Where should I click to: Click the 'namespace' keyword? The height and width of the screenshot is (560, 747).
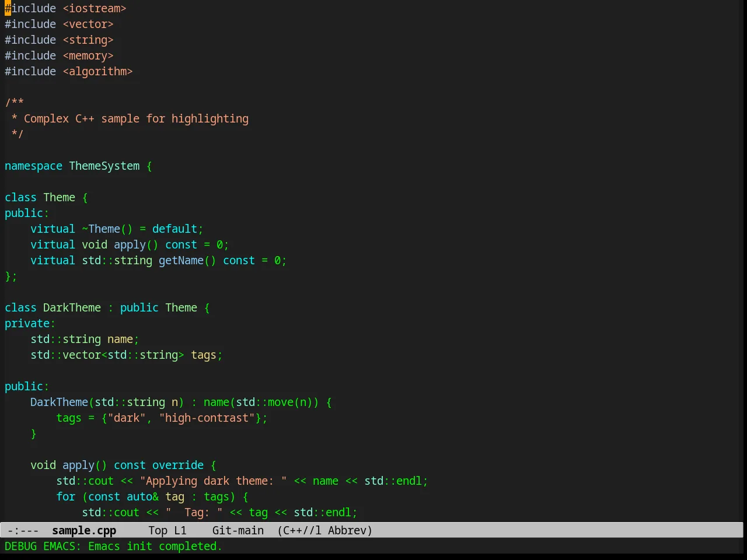click(33, 166)
